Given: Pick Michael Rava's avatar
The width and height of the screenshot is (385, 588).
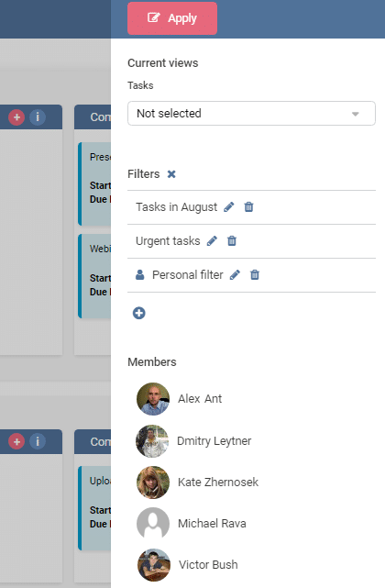Looking at the screenshot, I should (x=153, y=524).
